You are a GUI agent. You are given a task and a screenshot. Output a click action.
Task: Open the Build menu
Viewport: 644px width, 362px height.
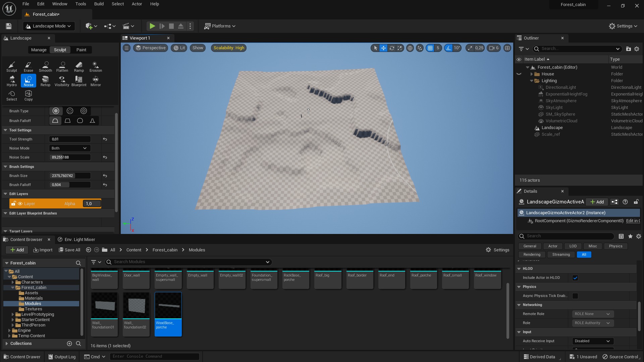pyautogui.click(x=99, y=4)
